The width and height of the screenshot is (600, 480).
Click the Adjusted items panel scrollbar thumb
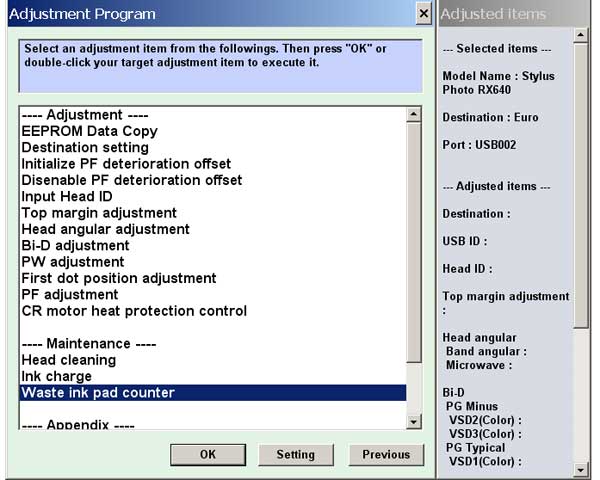(580, 185)
